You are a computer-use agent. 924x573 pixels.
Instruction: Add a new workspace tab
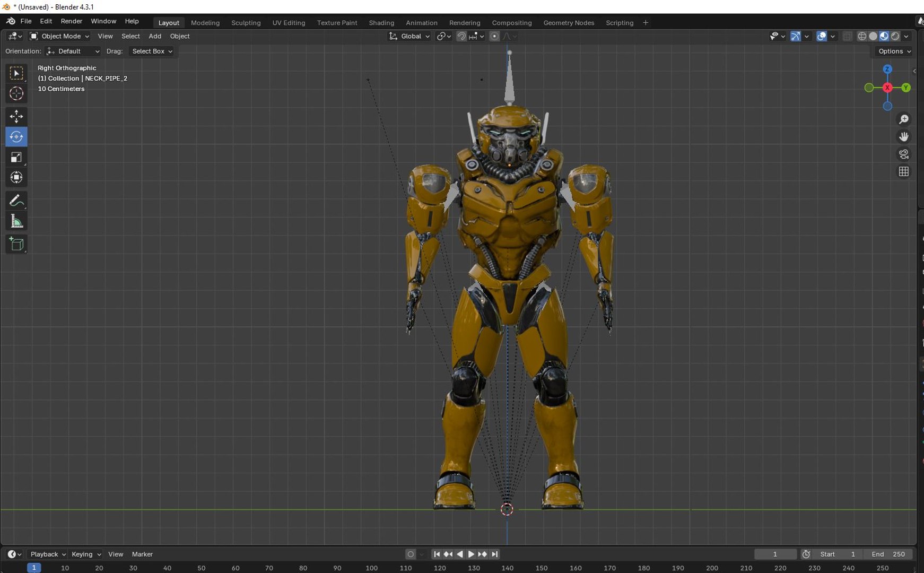[x=646, y=23]
